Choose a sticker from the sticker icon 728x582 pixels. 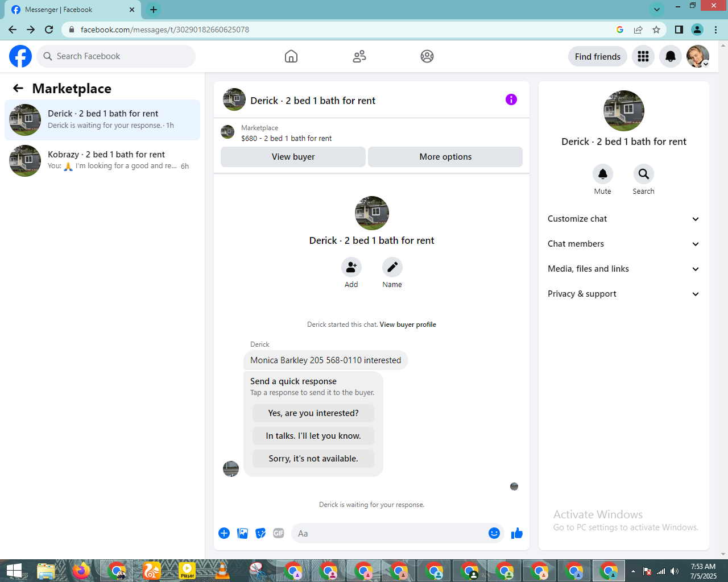point(260,533)
